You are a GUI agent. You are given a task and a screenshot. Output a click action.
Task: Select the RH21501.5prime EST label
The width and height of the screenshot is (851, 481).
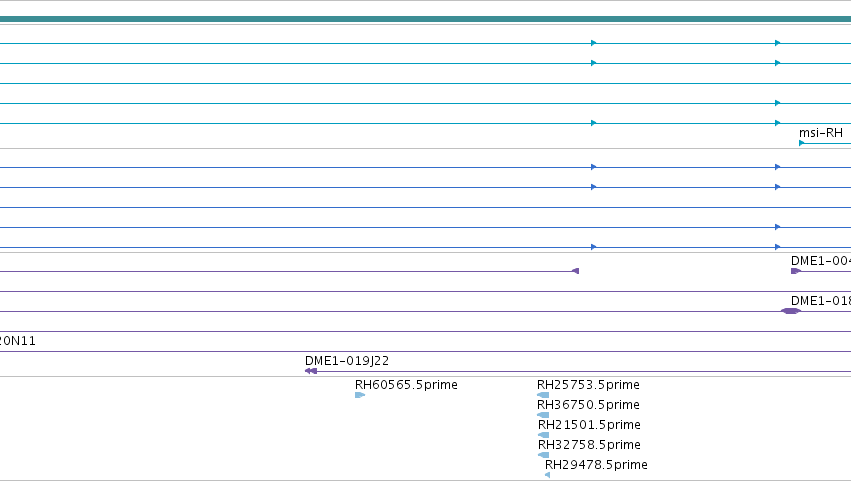589,425
